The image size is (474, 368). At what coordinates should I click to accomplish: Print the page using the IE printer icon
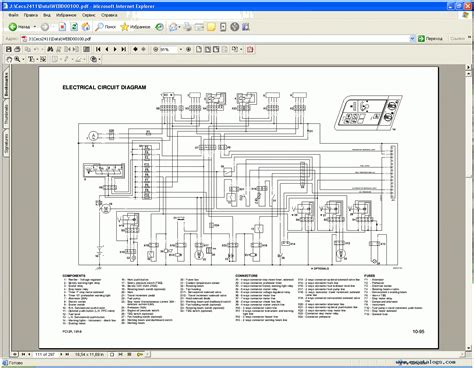click(x=188, y=27)
